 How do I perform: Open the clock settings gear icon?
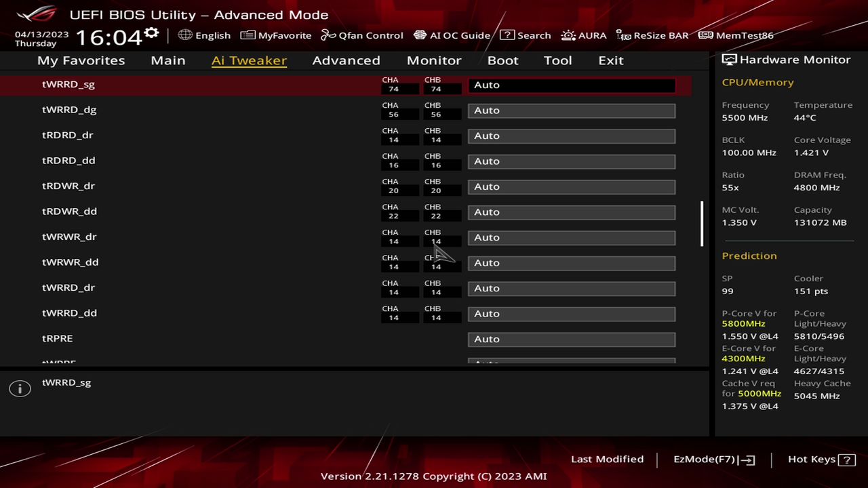[x=151, y=33]
